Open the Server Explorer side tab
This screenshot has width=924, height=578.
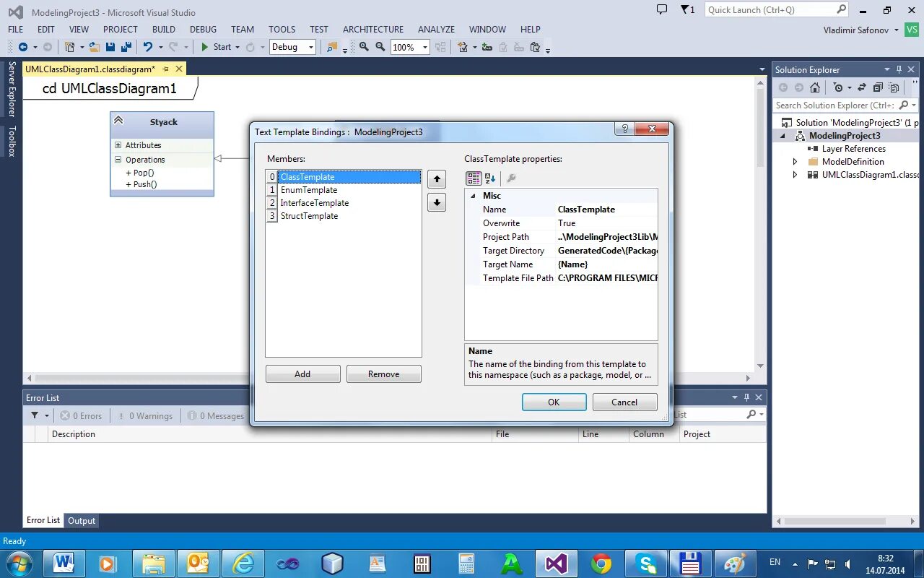[x=11, y=88]
